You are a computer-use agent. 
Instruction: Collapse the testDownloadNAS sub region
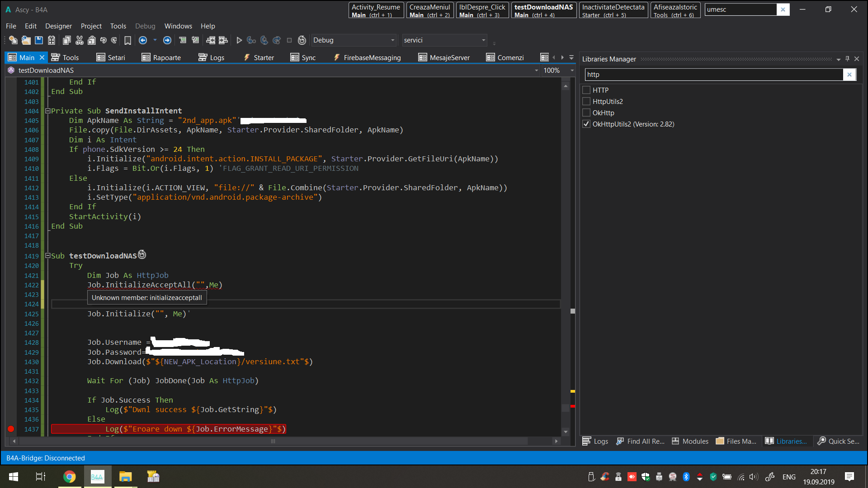tap(47, 256)
